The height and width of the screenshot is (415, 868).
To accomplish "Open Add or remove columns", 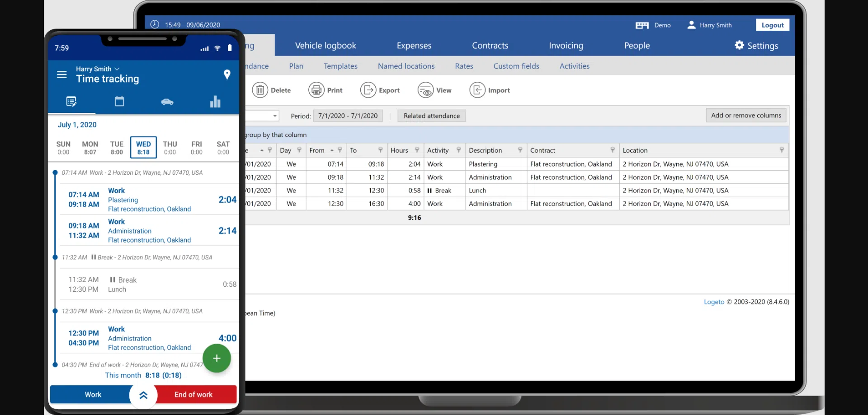I will tap(746, 115).
